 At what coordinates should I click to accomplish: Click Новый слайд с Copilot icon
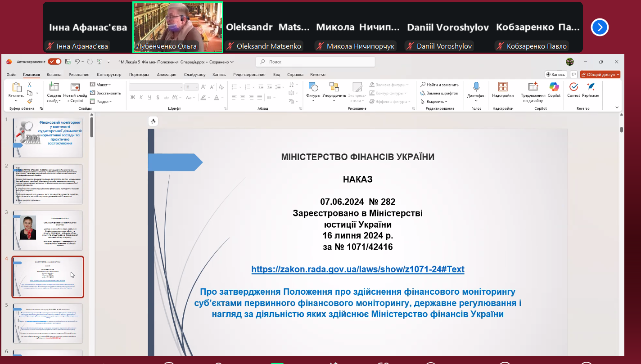coord(75,87)
